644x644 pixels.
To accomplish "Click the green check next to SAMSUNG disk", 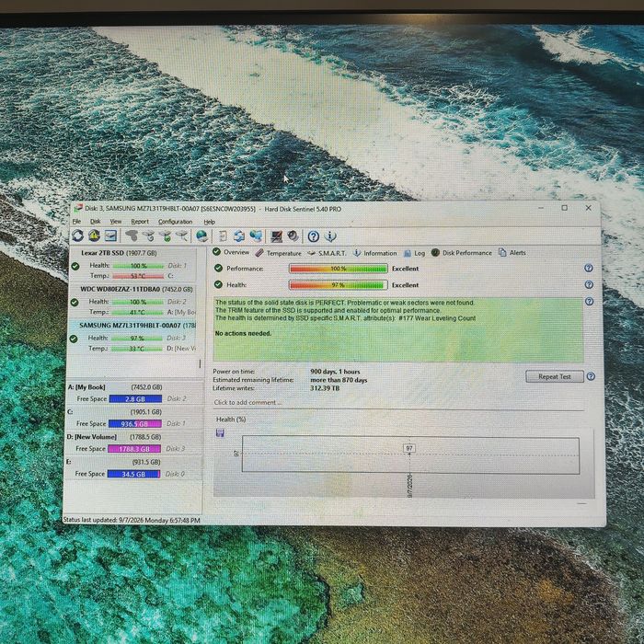I will click(74, 339).
